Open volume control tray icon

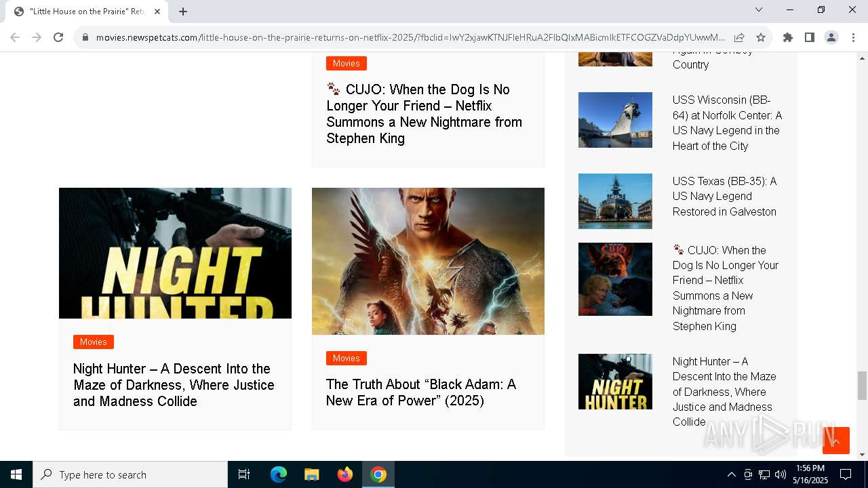pyautogui.click(x=781, y=474)
